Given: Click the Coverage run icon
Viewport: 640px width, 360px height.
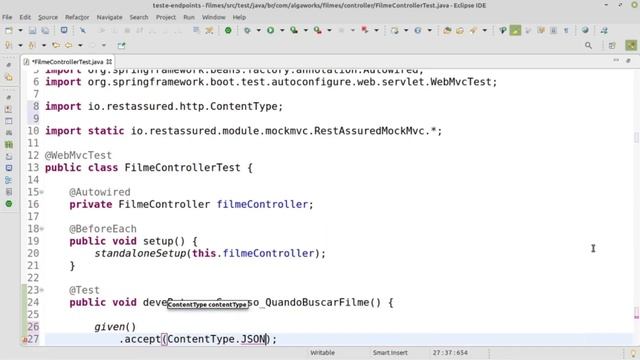Looking at the screenshot, I should [x=294, y=30].
